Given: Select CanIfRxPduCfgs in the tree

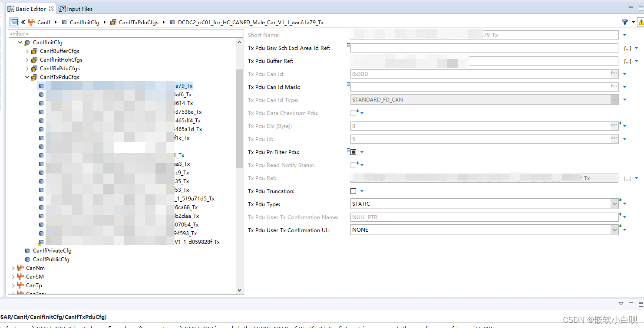Looking at the screenshot, I should [60, 69].
